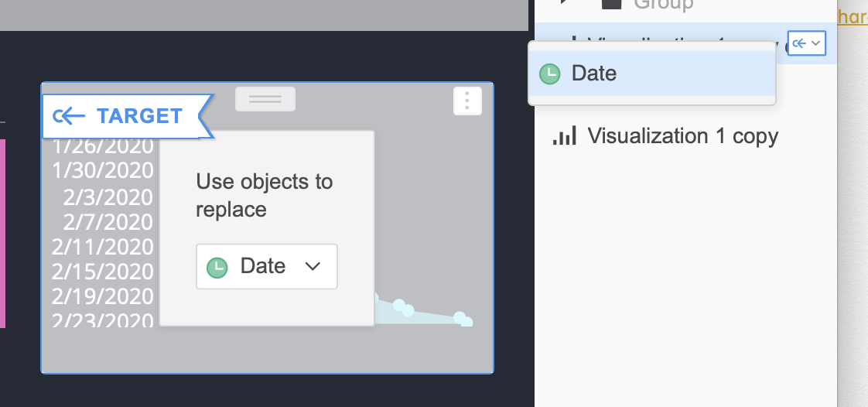Click the clock icon inside the replace-object dropdown
The width and height of the screenshot is (868, 407).
[217, 267]
